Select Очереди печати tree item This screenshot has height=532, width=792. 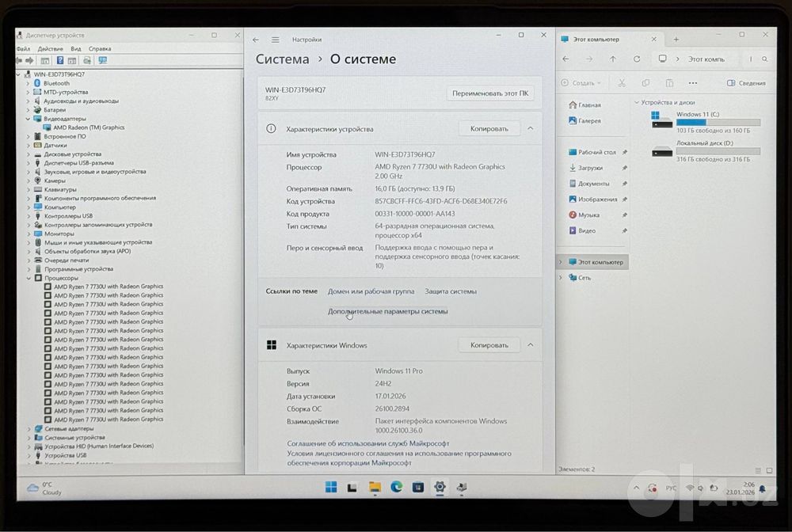pyautogui.click(x=67, y=260)
